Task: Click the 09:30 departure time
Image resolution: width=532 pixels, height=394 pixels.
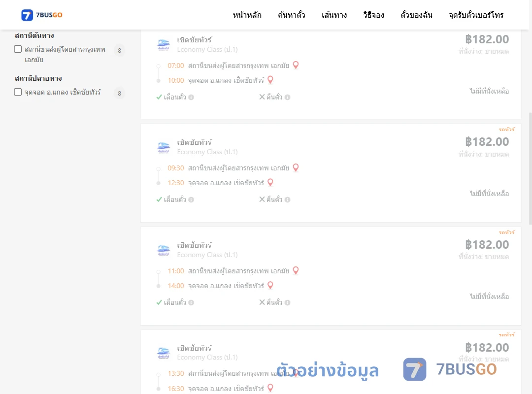Action: 176,168
